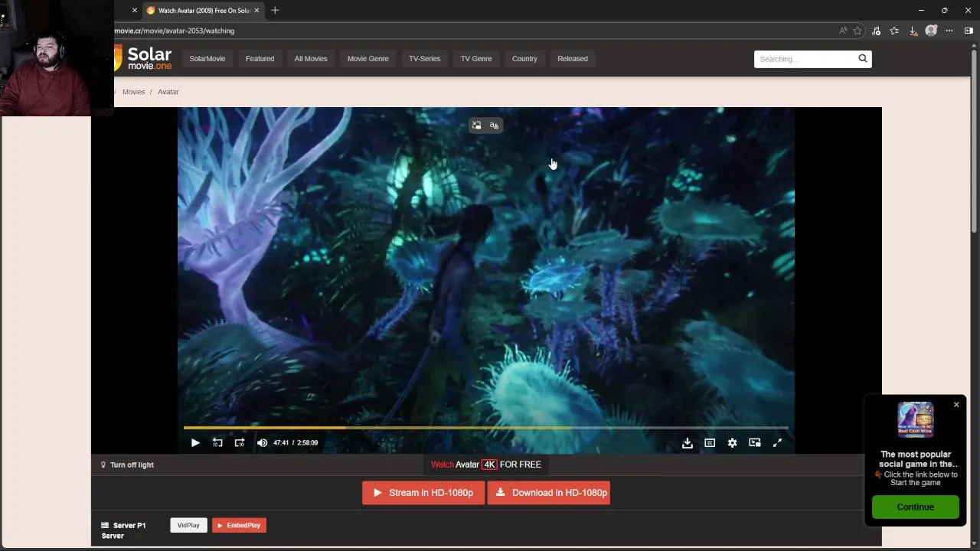Click the 47:41 elapsed time readout

coord(281,442)
